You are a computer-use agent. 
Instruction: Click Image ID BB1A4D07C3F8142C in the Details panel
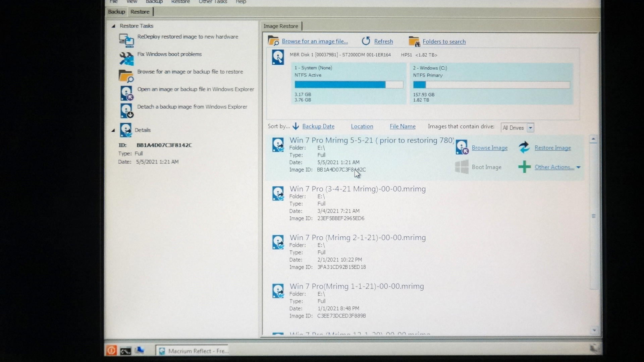point(164,145)
